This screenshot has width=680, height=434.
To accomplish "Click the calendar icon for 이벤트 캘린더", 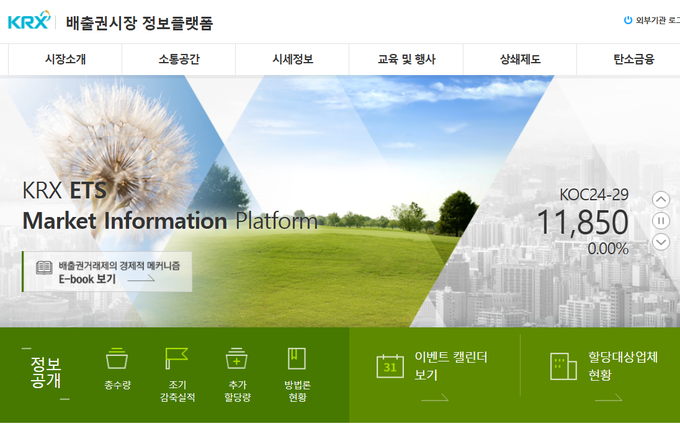I will pos(390,366).
